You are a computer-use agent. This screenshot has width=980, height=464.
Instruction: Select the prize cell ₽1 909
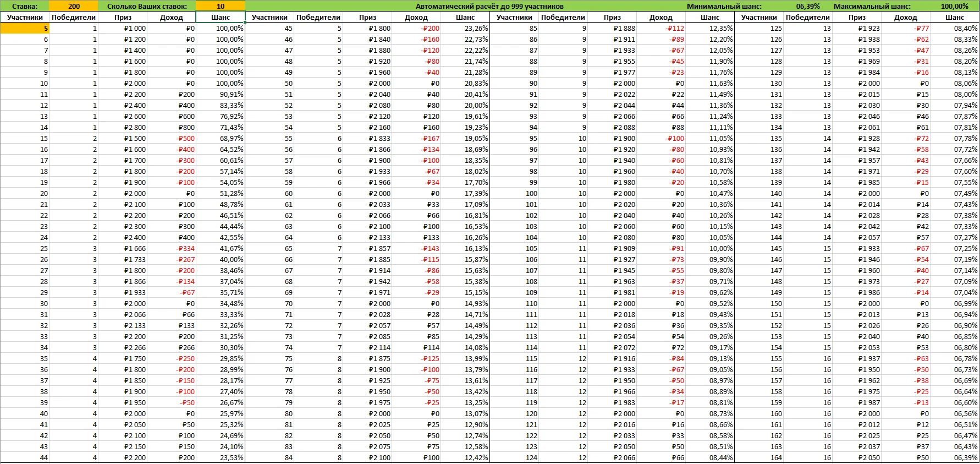pos(612,248)
